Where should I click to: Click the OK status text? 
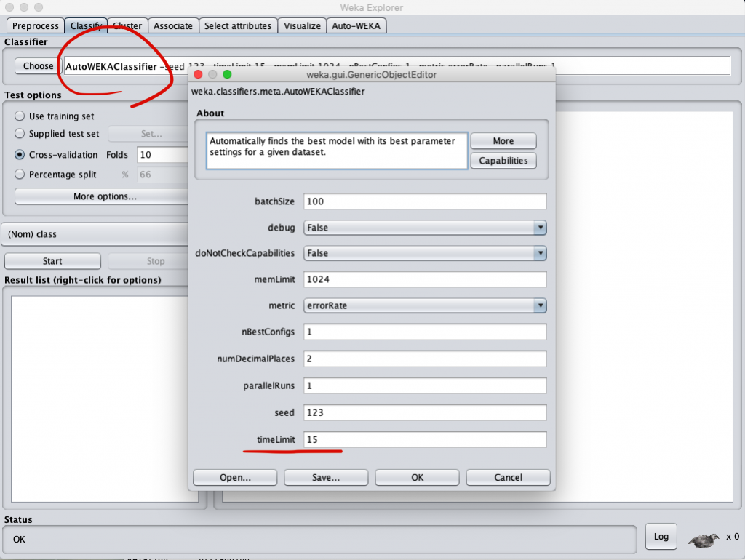coord(20,539)
